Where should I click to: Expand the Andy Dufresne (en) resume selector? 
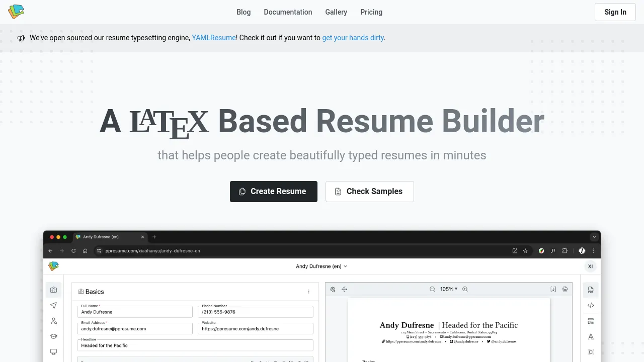pyautogui.click(x=321, y=266)
